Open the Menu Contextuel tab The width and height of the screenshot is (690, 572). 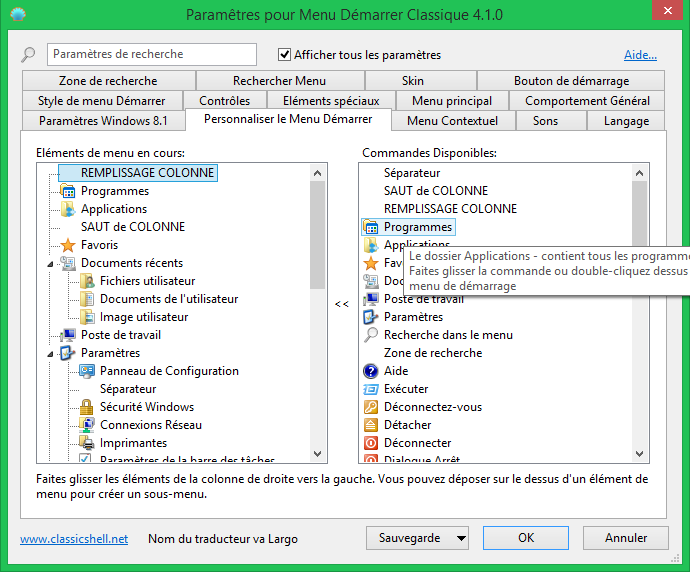click(x=452, y=121)
